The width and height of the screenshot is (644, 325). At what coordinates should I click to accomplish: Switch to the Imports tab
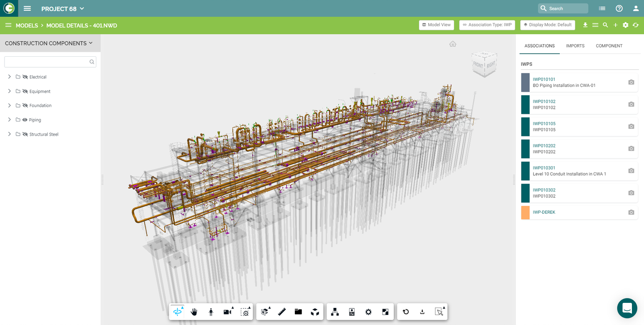coord(575,45)
